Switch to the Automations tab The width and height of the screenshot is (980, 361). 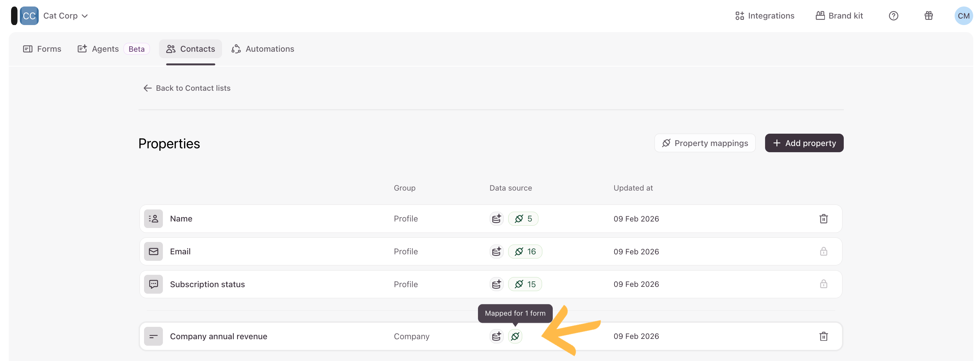(263, 49)
